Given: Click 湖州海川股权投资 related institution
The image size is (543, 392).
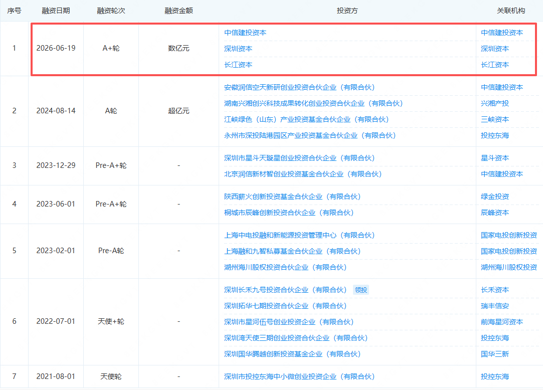Looking at the screenshot, I should (x=509, y=267).
